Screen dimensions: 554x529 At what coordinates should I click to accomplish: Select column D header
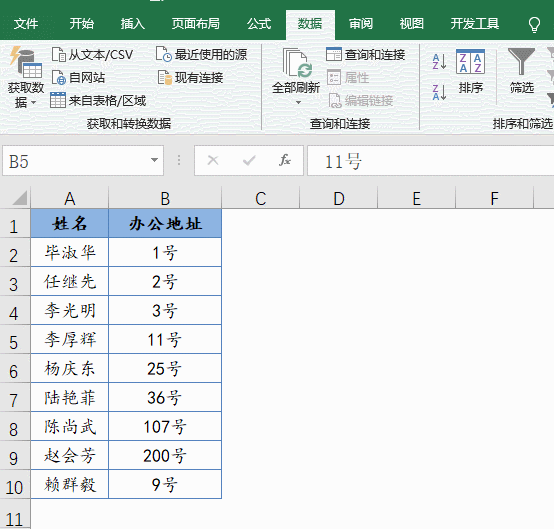(338, 198)
